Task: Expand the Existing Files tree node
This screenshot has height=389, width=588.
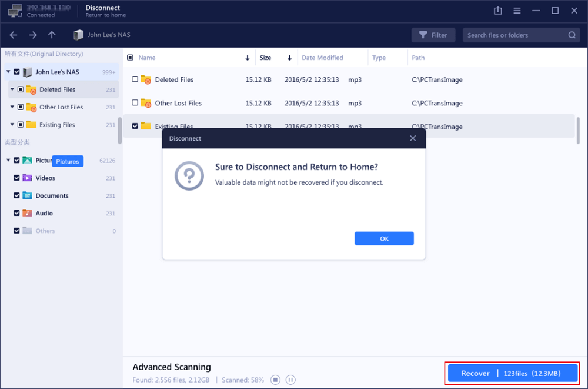Action: tap(12, 125)
